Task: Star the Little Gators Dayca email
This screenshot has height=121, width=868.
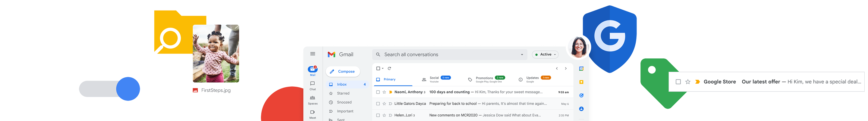Action: (384, 104)
